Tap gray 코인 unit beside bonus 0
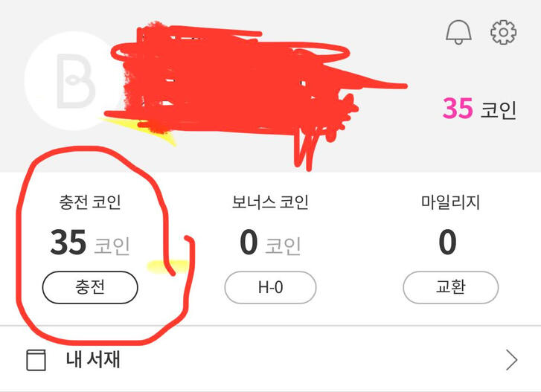541x392 pixels. pos(284,245)
